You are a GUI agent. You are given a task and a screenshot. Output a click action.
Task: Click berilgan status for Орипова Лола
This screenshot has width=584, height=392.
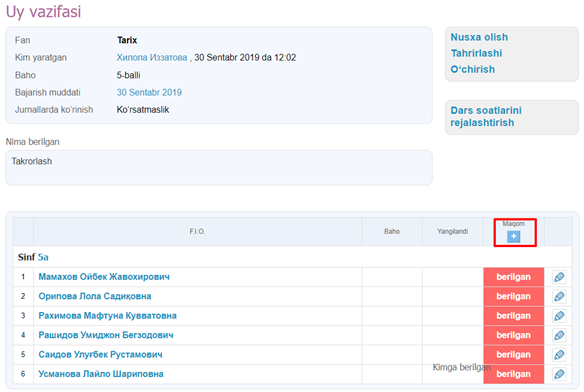click(514, 296)
